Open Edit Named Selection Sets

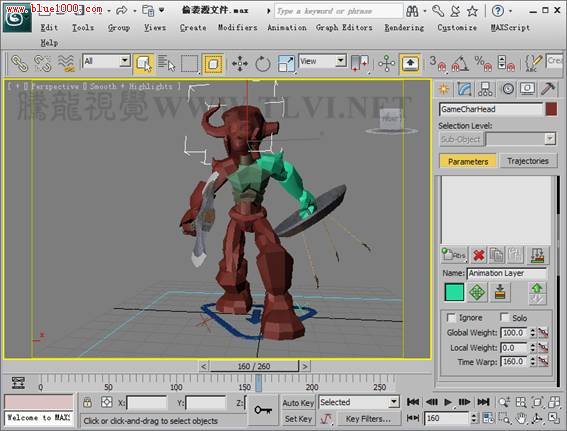click(x=533, y=64)
